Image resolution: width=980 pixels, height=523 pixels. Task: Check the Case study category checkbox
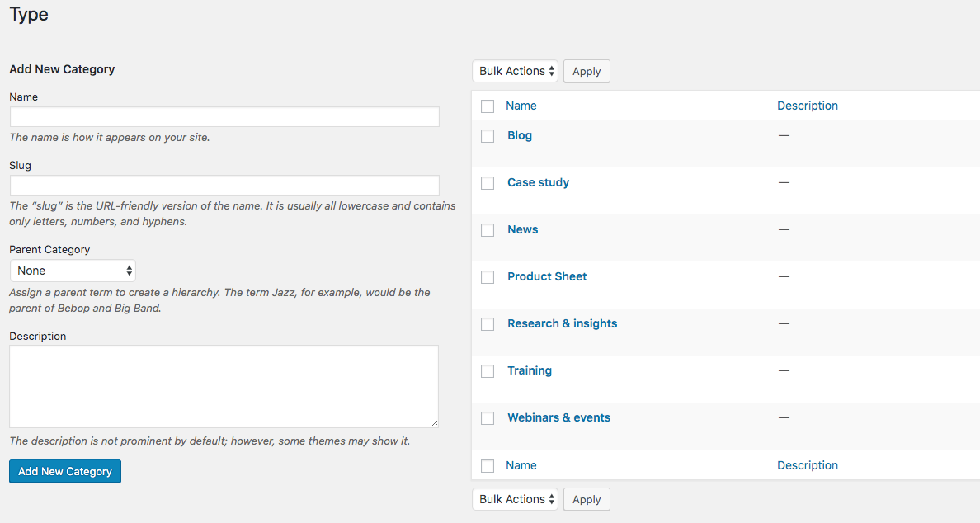click(488, 183)
